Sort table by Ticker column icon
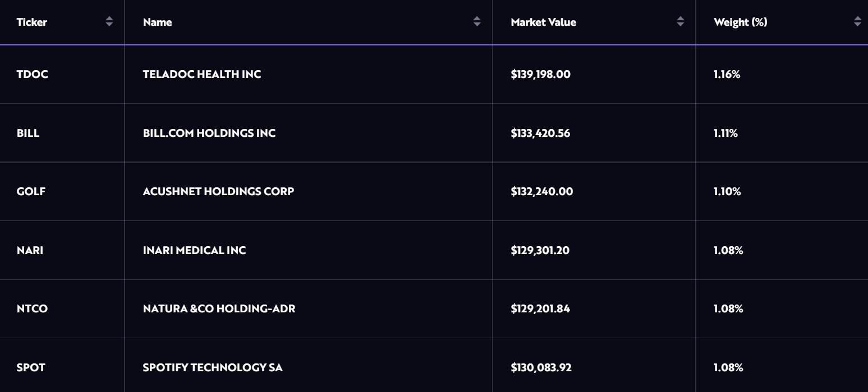The image size is (868, 392). coord(109,22)
